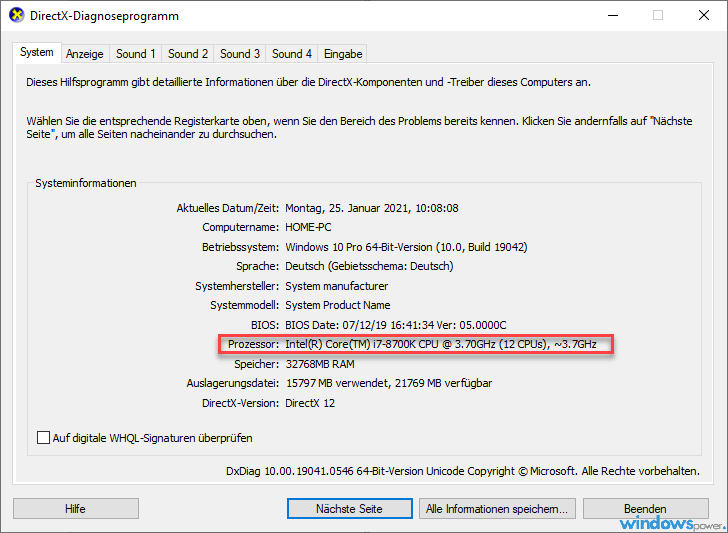The image size is (728, 533).
Task: Go to the Sound 4 tab
Action: pos(292,54)
